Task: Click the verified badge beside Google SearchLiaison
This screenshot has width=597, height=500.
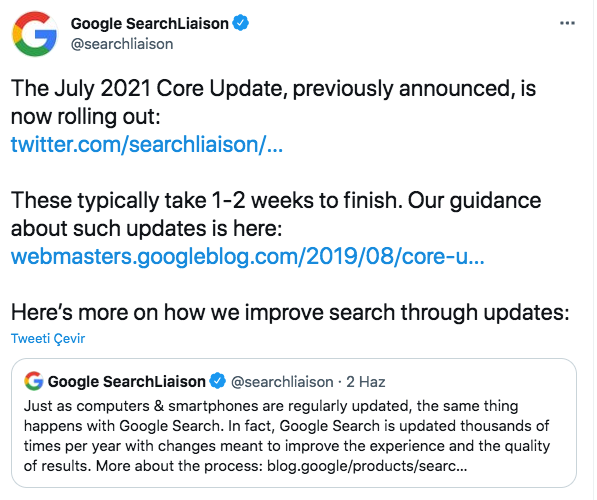Action: point(240,23)
